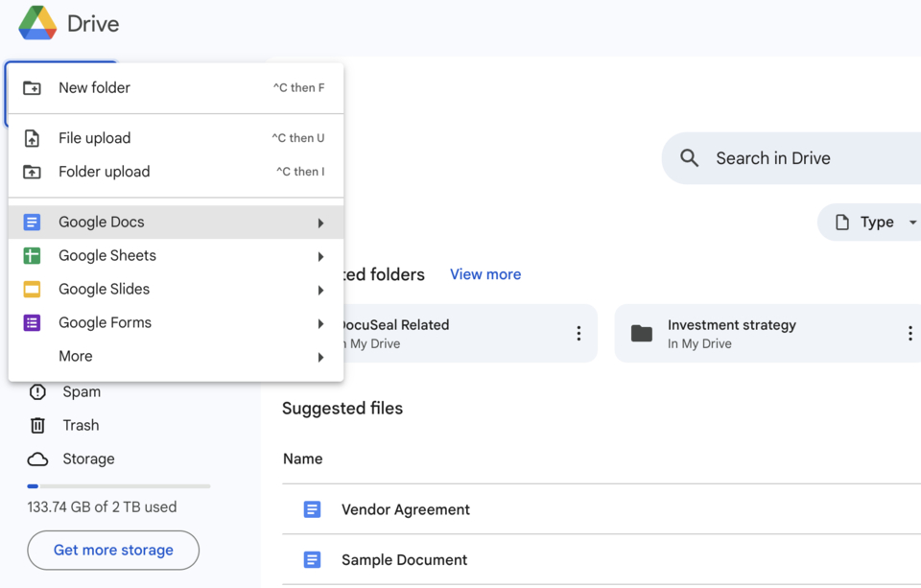Click the magnifying glass search icon
The height and width of the screenshot is (588, 921).
point(690,158)
